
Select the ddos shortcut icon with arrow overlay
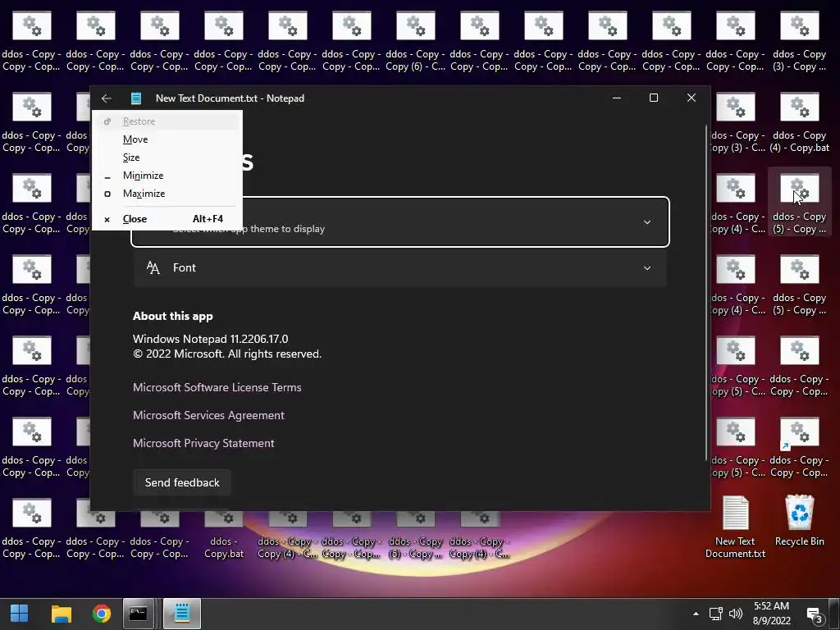pos(799,447)
